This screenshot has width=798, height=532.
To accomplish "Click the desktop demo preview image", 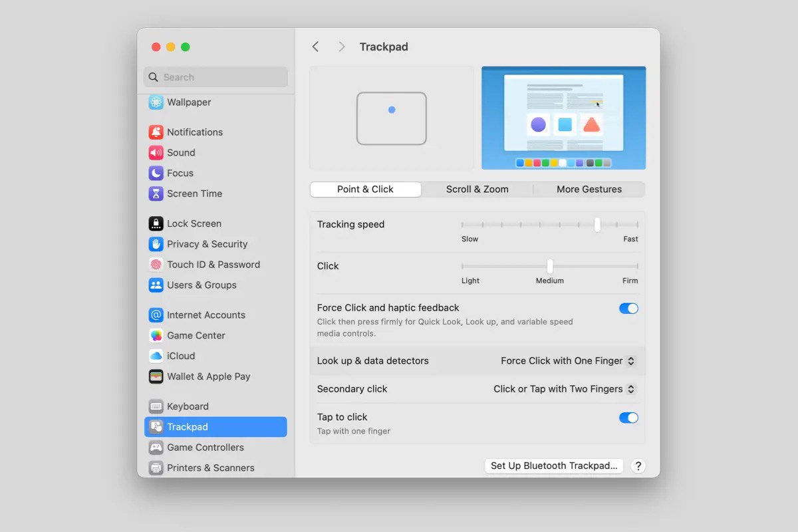I will pos(564,118).
